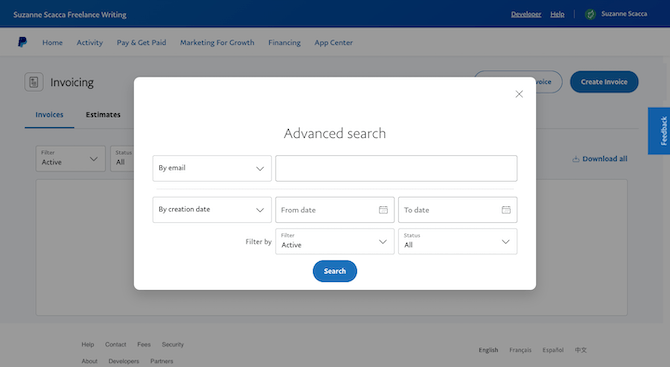670x367 pixels.
Task: Click the footer Developers link
Action: [x=123, y=361]
